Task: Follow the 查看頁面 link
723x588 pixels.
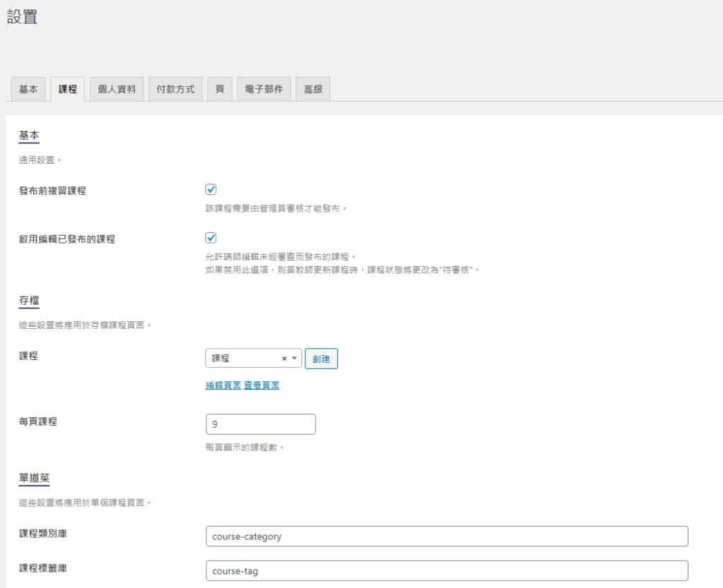Action: coord(261,385)
